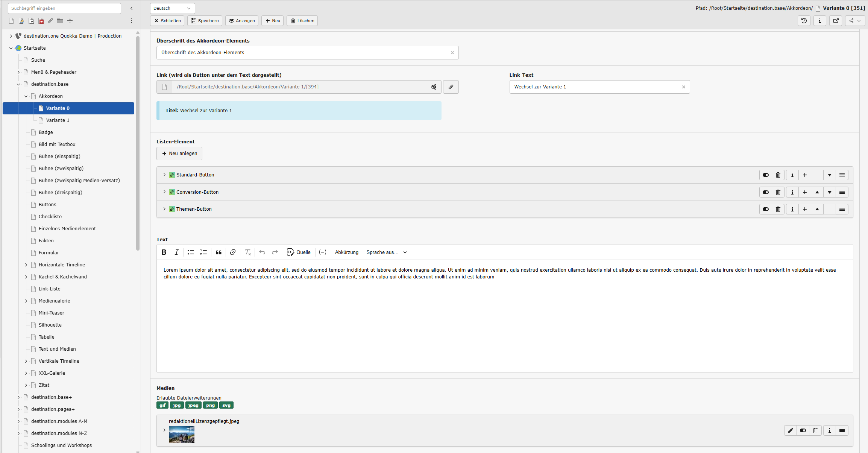Toggle visibility of Themen-Button element

(765, 209)
